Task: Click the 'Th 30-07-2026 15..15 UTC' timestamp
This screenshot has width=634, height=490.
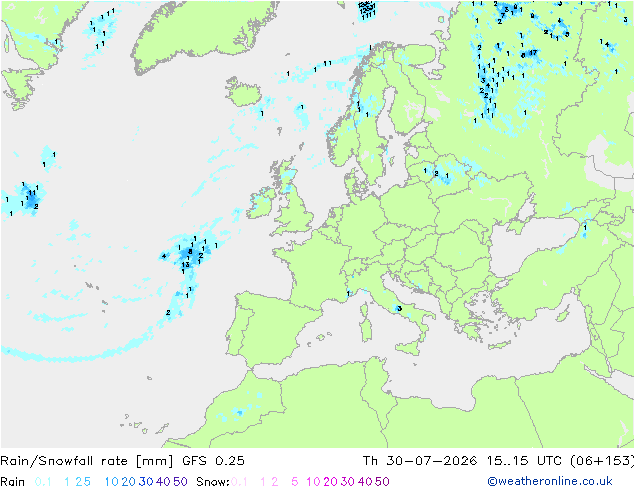Action: pyautogui.click(x=464, y=460)
